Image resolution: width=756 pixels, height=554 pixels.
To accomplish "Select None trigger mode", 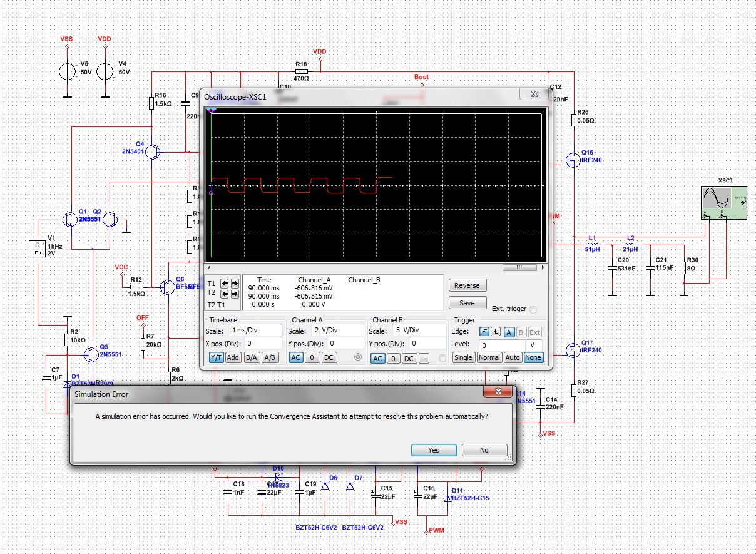I will click(534, 357).
